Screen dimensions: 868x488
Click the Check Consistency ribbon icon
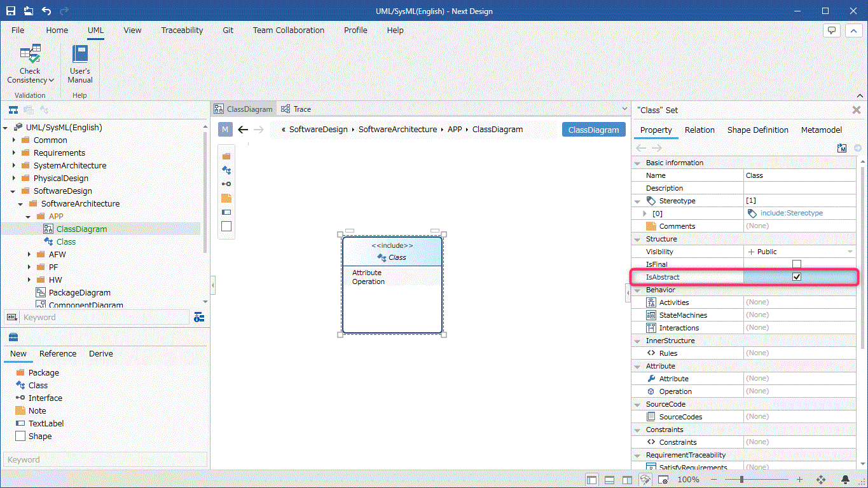tap(30, 54)
